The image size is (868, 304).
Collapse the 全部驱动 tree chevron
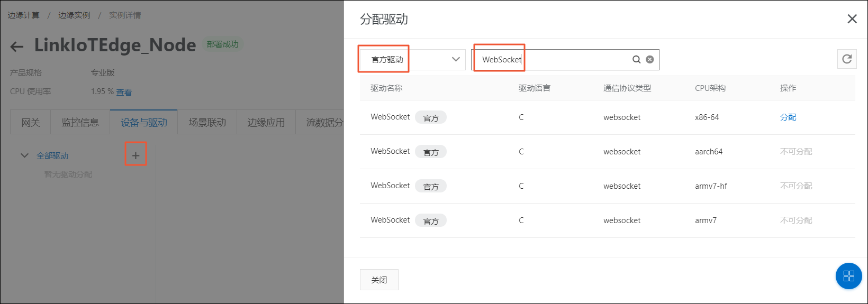point(24,155)
